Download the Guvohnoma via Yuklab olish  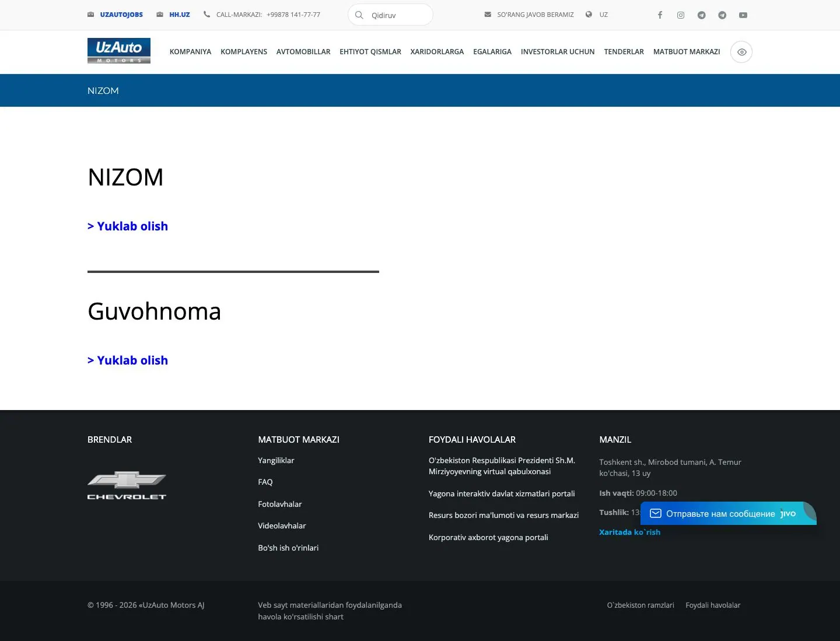click(128, 360)
